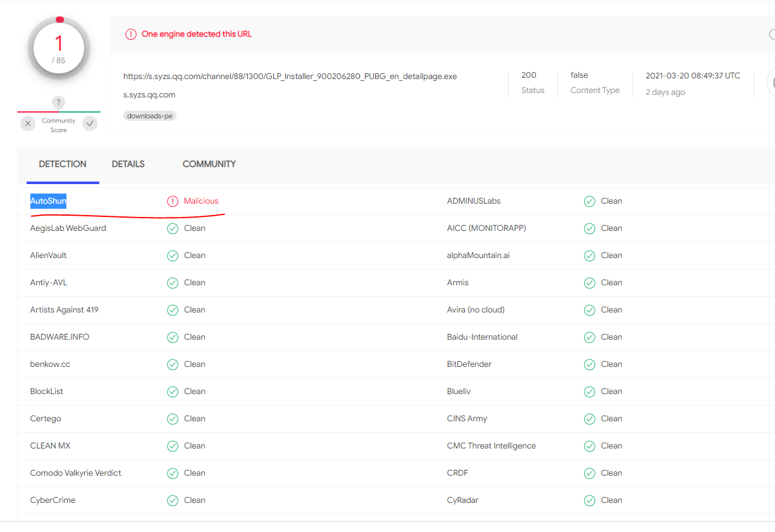The width and height of the screenshot is (775, 532).
Task: Click the Clean checkmark icon for BitDefender
Action: click(590, 364)
